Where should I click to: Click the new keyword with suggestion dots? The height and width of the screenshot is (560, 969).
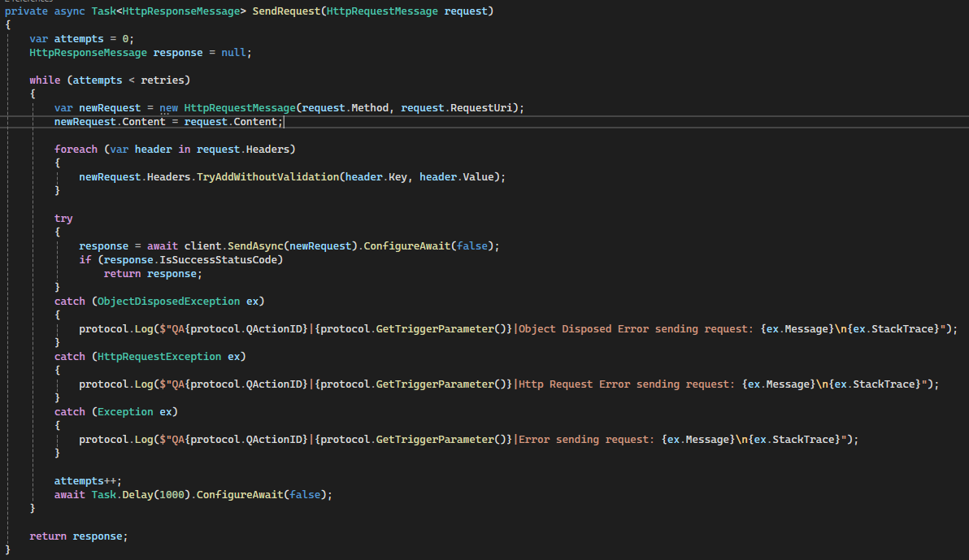point(168,108)
